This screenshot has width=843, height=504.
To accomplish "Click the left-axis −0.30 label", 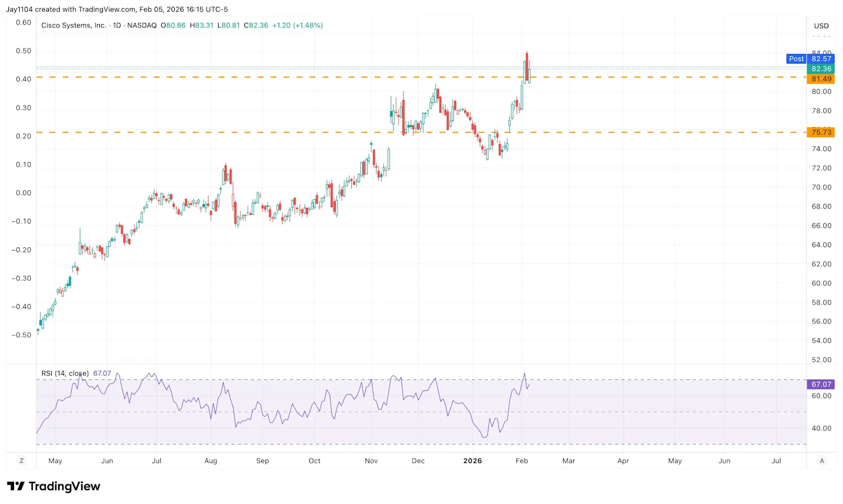I will (x=22, y=278).
